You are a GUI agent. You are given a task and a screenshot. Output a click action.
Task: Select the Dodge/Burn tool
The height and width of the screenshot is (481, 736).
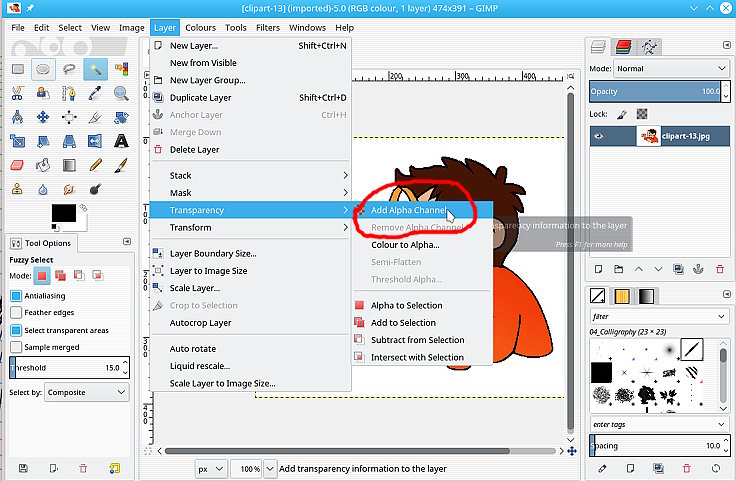95,189
